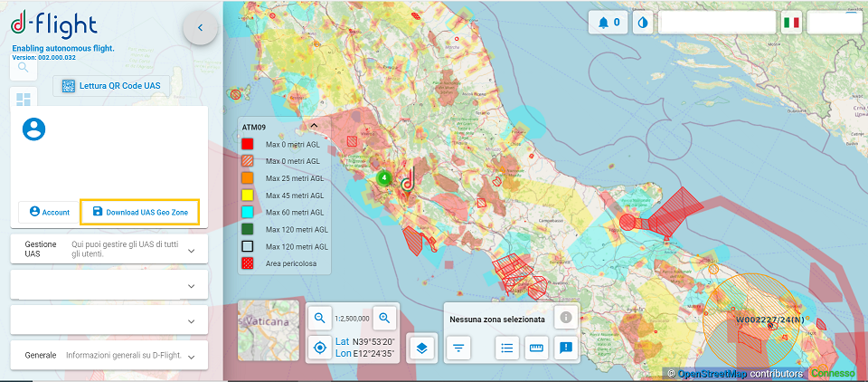The height and width of the screenshot is (382, 868).
Task: Click the Account button
Action: pyautogui.click(x=49, y=212)
